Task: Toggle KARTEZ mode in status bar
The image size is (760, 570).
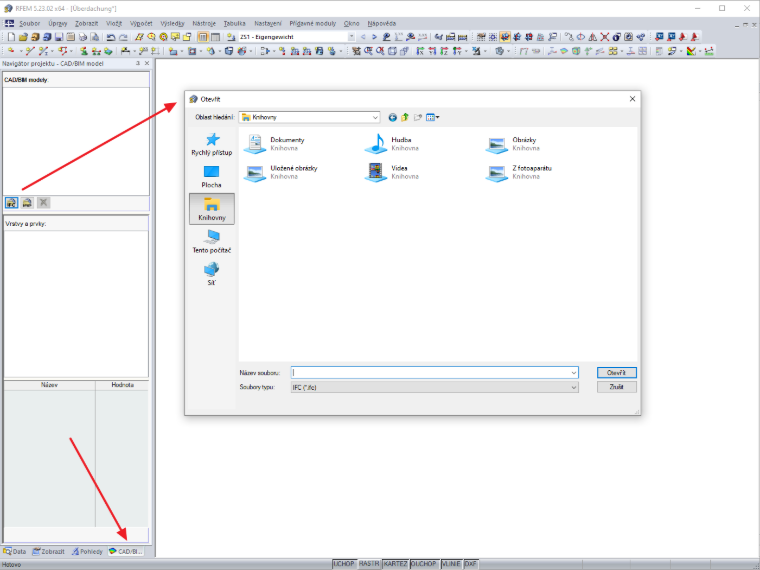Action: [395, 564]
